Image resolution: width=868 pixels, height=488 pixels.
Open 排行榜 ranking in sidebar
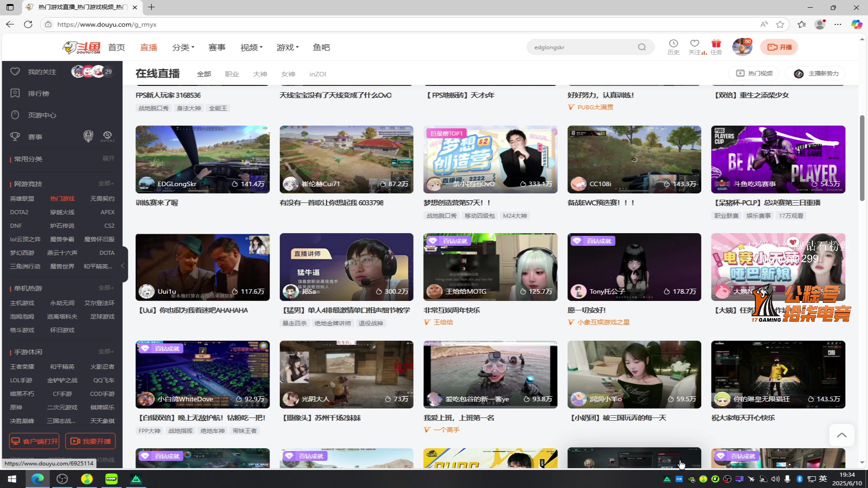(x=38, y=94)
